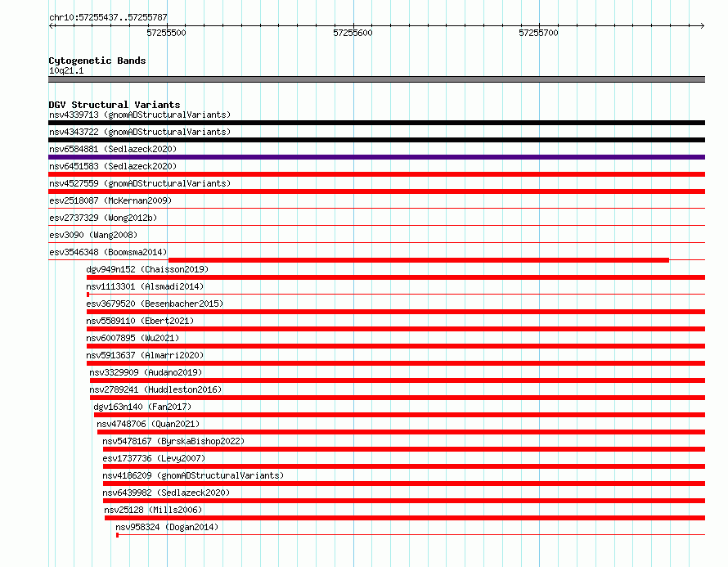The height and width of the screenshot is (567, 728).
Task: Click the nsv5478167 ByrskaBishop2022 label
Action: click(173, 441)
